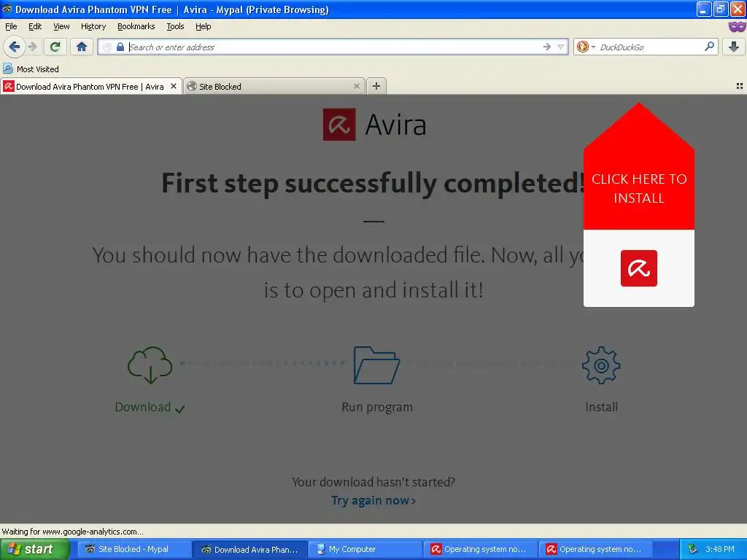The width and height of the screenshot is (747, 560).
Task: Click the 'First step successfully completed' heading
Action: (x=373, y=183)
